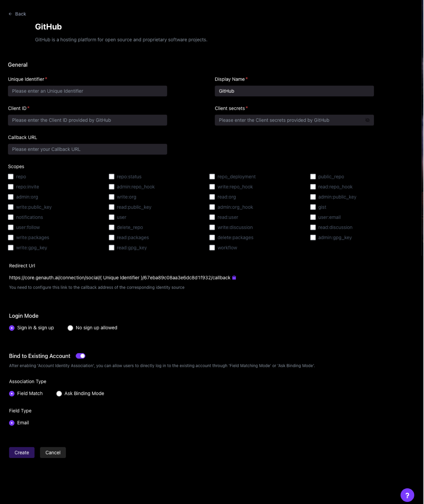This screenshot has height=504, width=424.
Task: Tick the repo_deployment scope checkbox
Action: tap(212, 177)
